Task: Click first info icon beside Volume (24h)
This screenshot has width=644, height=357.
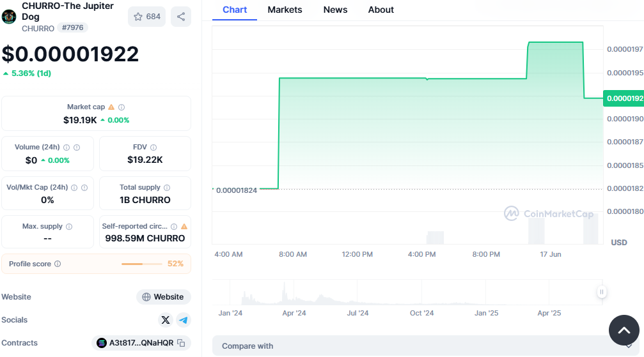Action: (x=67, y=148)
